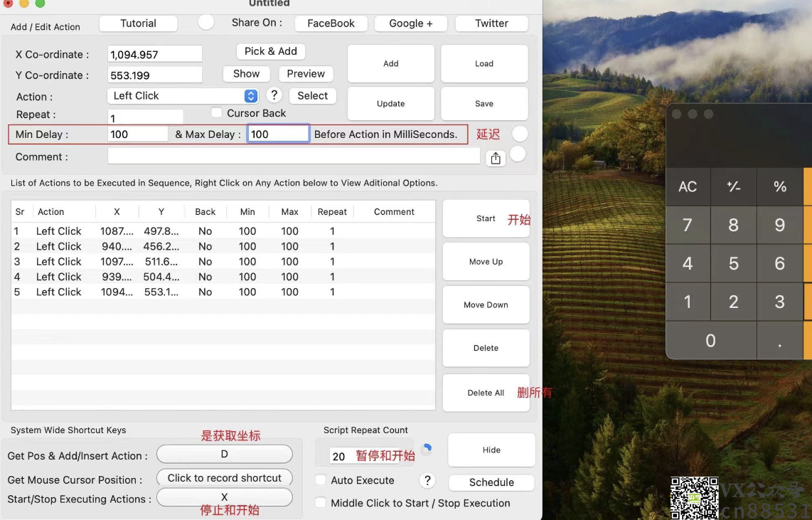Click the 2 key in Calculator
The height and width of the screenshot is (520, 812).
[734, 302]
